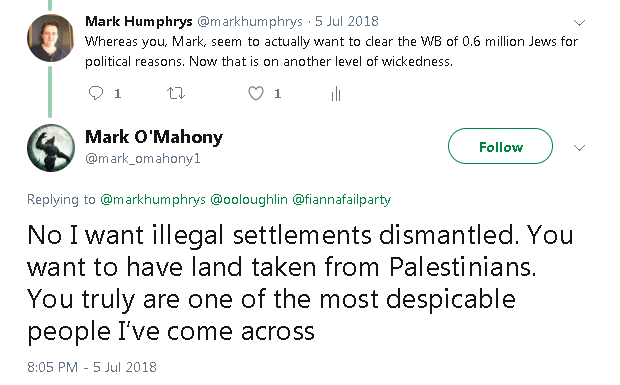Open @markhumphrys in Replying to line
The height and width of the screenshot is (385, 620).
pos(153,200)
